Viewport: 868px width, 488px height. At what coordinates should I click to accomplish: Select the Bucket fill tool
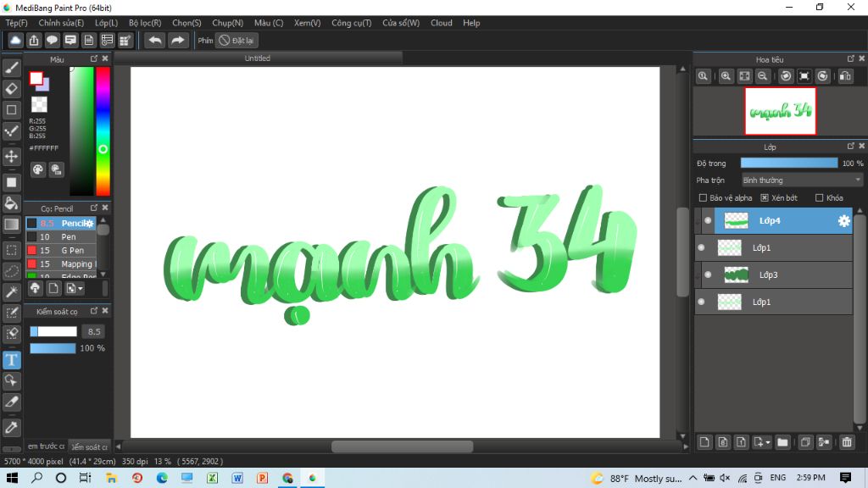click(12, 203)
